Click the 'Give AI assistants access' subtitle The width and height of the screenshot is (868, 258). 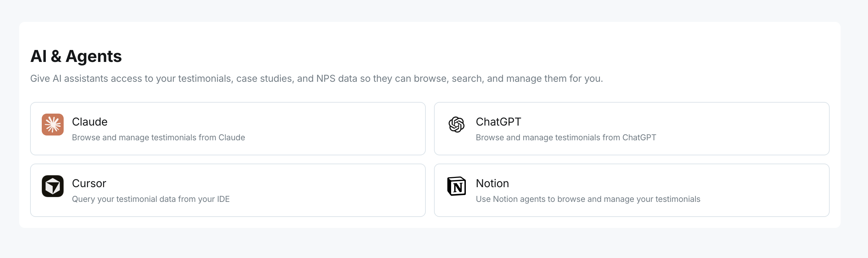[x=317, y=79]
